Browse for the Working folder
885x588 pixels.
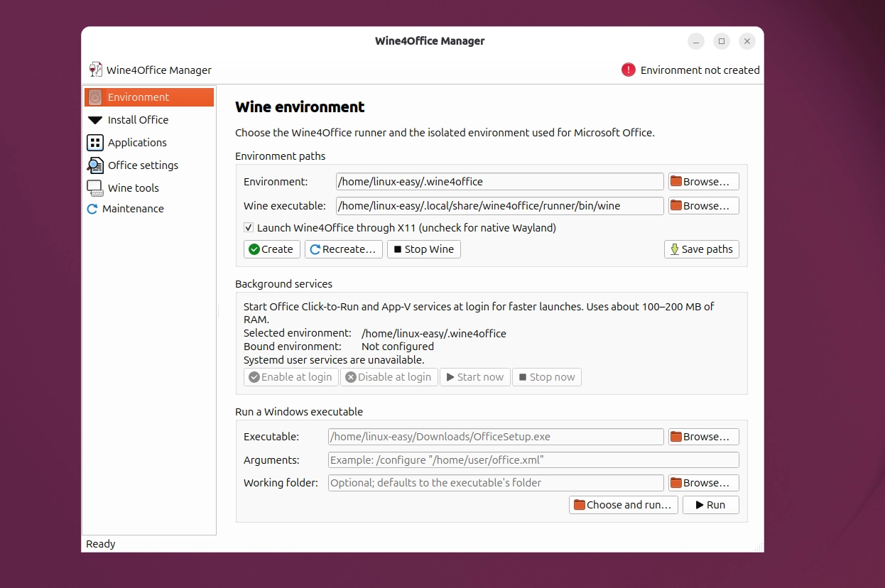[x=703, y=483]
